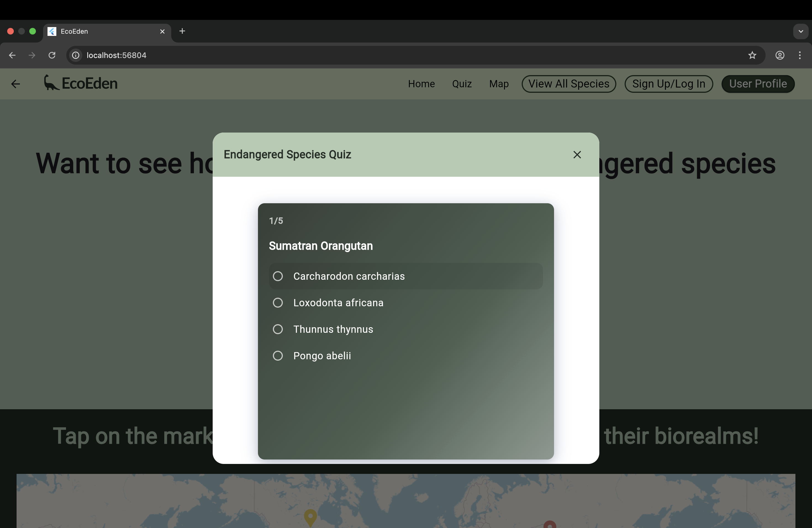Go to Quiz in the navigation bar

tap(462, 84)
